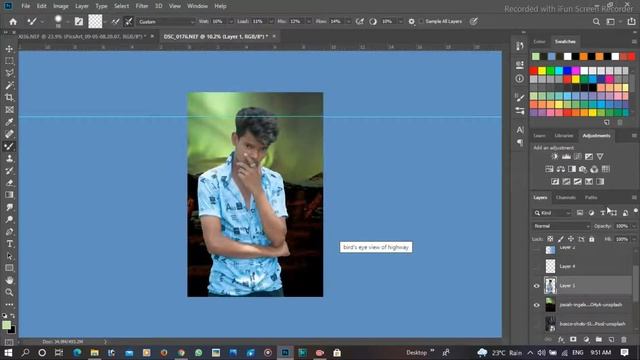Viewport: 640px width, 360px height.
Task: Toggle lock image pixels brush icon
Action: (560, 239)
